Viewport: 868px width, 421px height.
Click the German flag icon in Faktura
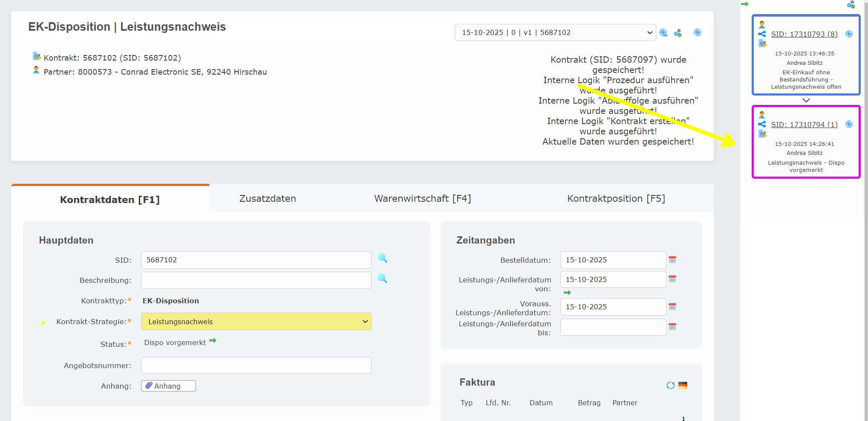683,385
